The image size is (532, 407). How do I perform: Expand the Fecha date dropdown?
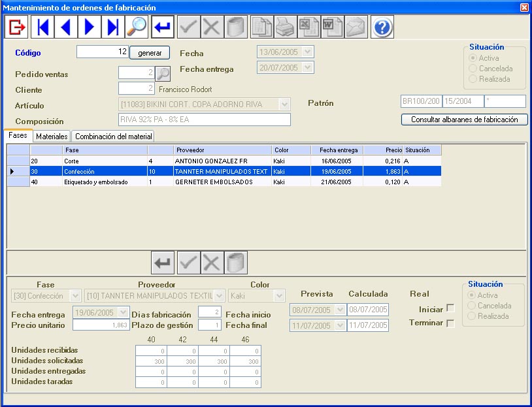308,52
